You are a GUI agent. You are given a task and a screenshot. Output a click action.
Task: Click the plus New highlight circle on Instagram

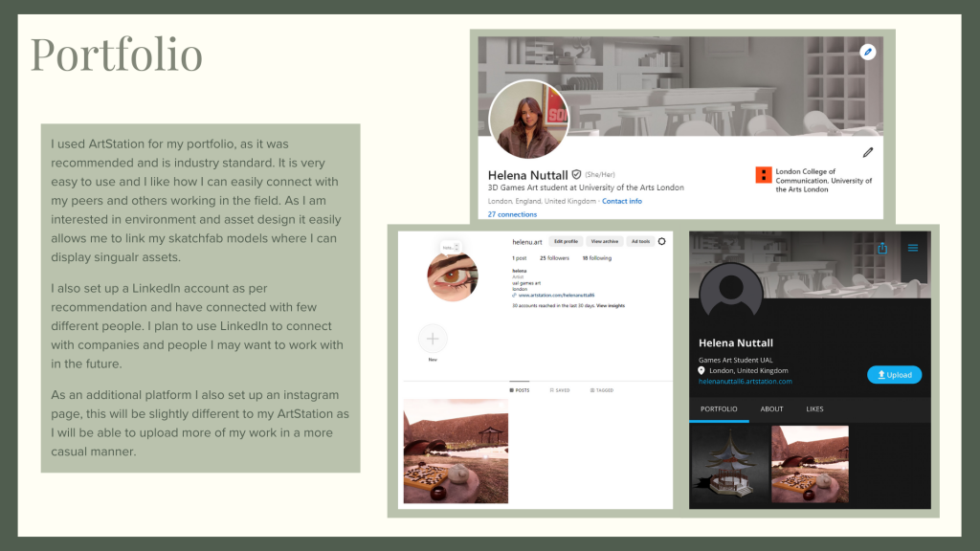click(x=433, y=339)
